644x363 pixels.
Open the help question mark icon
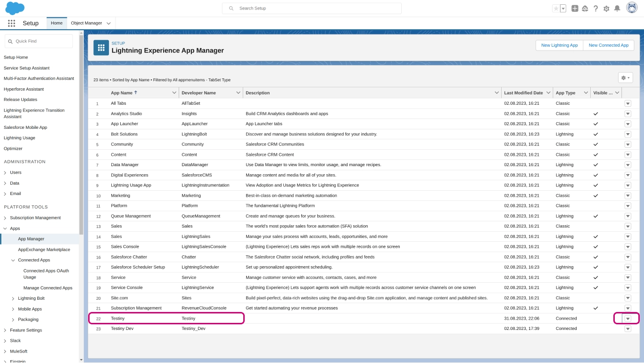pos(596,8)
